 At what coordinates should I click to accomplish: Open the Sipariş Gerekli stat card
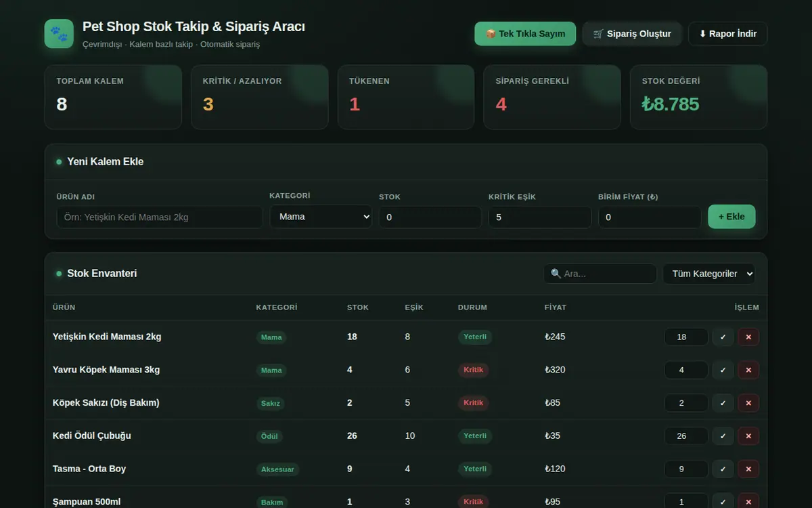point(552,97)
